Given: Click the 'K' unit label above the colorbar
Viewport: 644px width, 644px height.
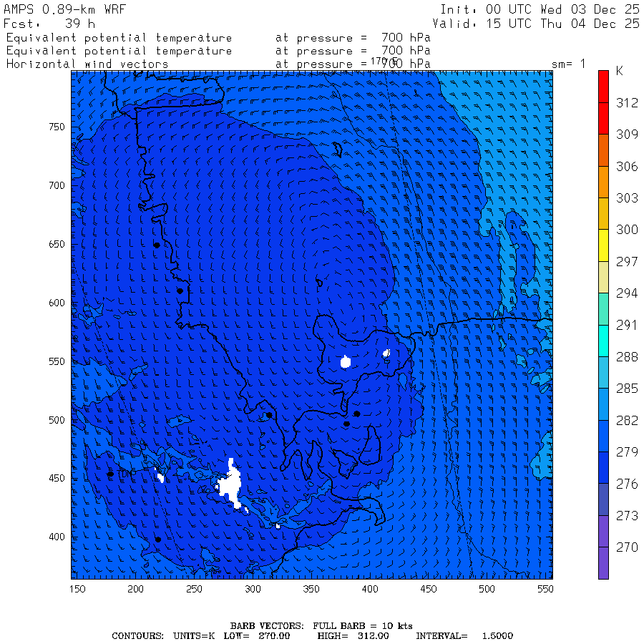Looking at the screenshot, I should point(620,71).
